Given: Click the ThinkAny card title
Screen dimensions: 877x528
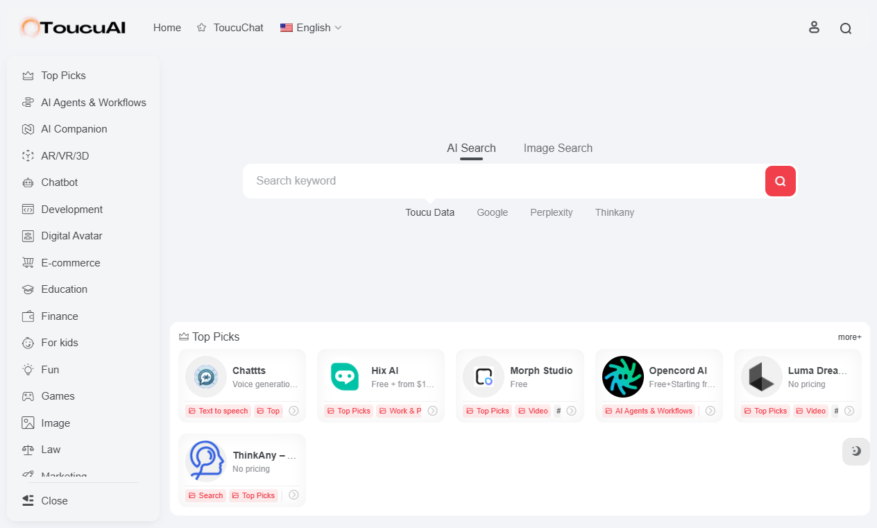Looking at the screenshot, I should (x=264, y=455).
